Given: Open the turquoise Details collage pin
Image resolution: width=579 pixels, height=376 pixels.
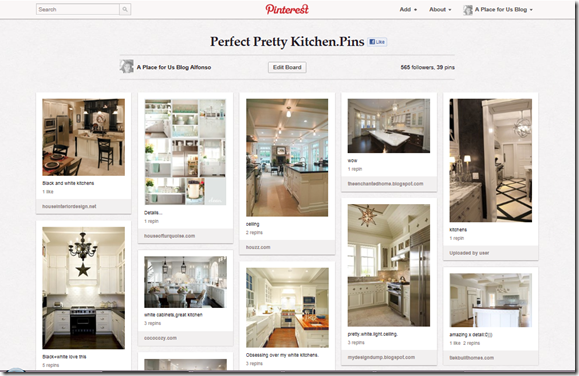Looking at the screenshot, I should tap(185, 152).
